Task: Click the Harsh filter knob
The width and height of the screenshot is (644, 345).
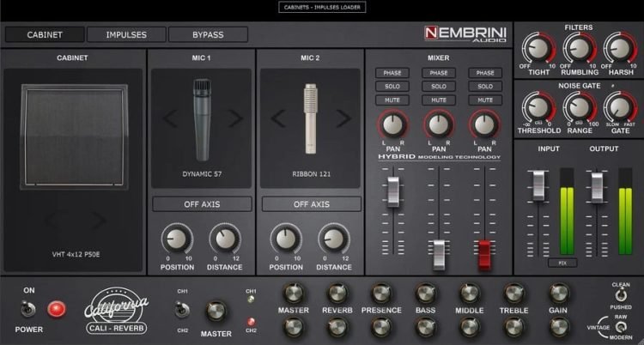Action: (619, 47)
